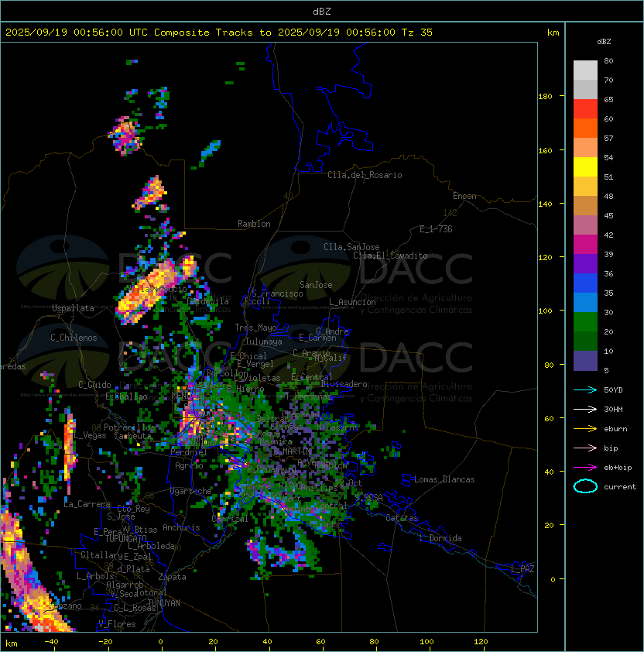Click the yellow 51 dBZ color swatch
The image size is (644, 652).
(x=585, y=166)
